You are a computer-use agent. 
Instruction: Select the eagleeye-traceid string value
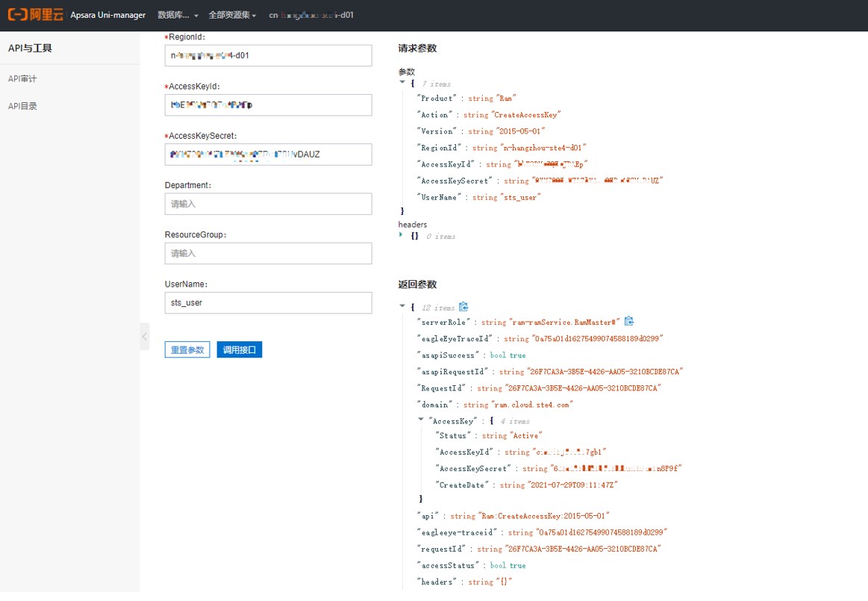[601, 532]
